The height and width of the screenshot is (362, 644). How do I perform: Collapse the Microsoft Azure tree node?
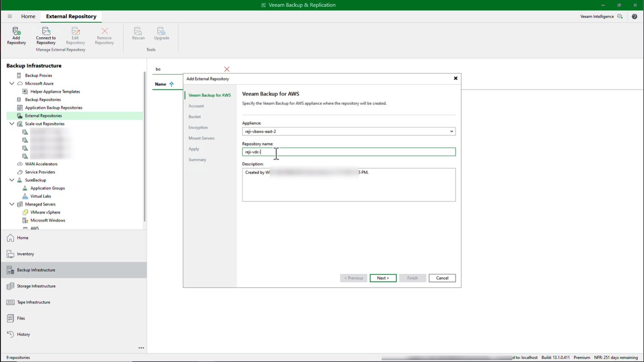point(12,83)
